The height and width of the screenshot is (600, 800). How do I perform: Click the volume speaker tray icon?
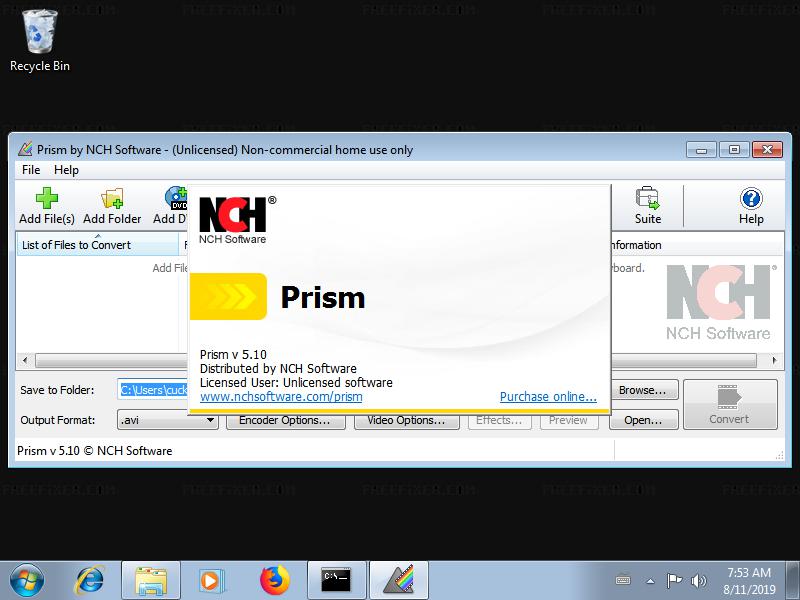[x=698, y=580]
